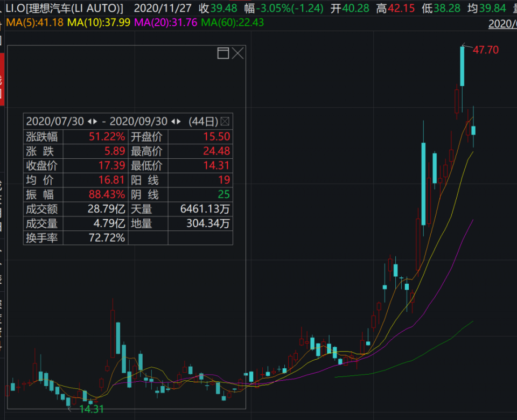Click the MA(5) orange indicator label
The height and width of the screenshot is (420, 517).
point(32,23)
